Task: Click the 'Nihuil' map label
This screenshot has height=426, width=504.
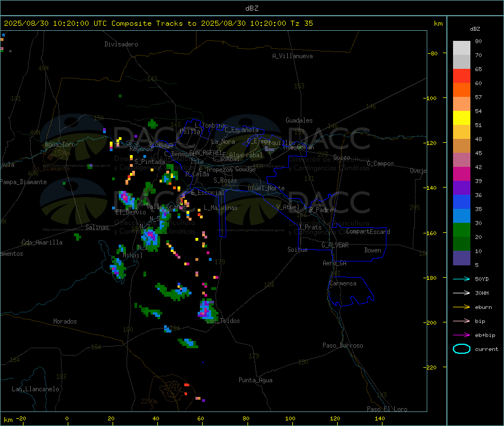Action: tap(133, 255)
